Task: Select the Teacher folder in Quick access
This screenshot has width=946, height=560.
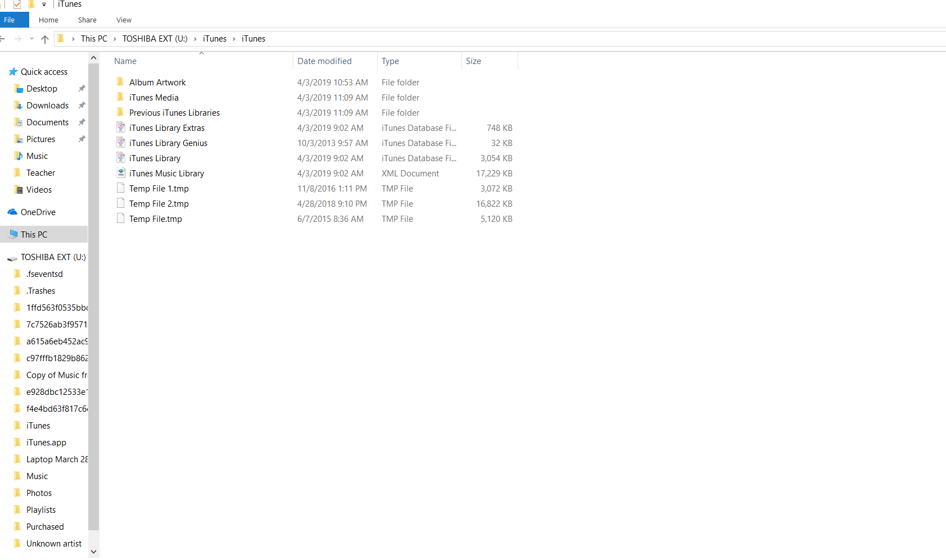Action: pyautogui.click(x=40, y=173)
